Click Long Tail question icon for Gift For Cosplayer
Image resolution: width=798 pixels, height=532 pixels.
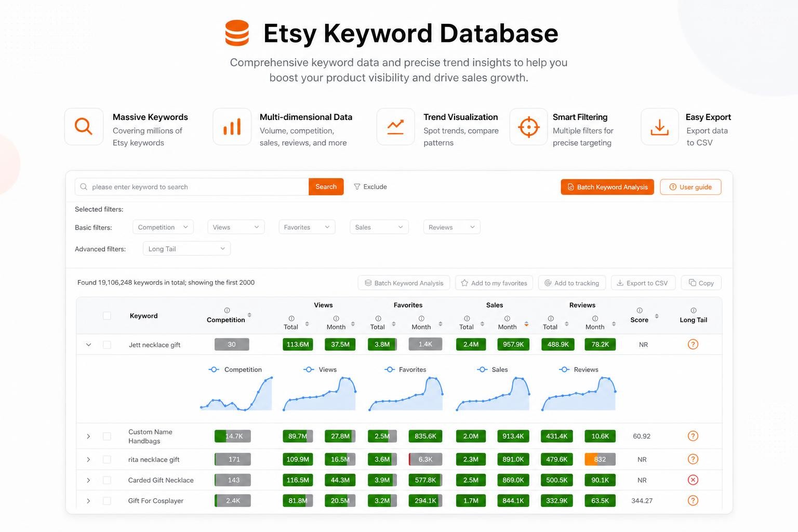[x=693, y=501]
